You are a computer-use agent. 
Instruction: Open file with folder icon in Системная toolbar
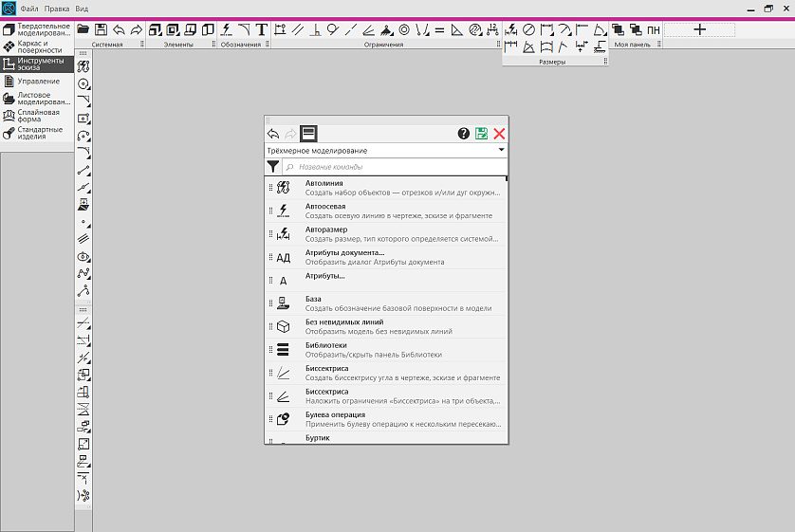[83, 29]
